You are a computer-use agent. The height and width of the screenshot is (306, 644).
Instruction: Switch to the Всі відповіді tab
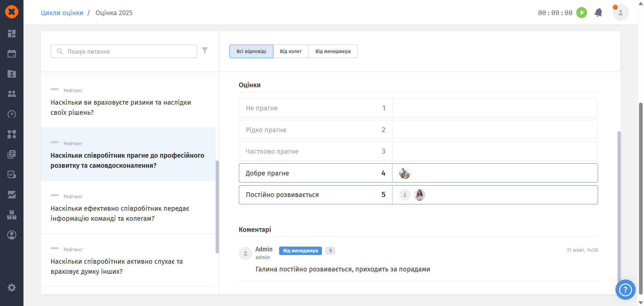(x=251, y=51)
